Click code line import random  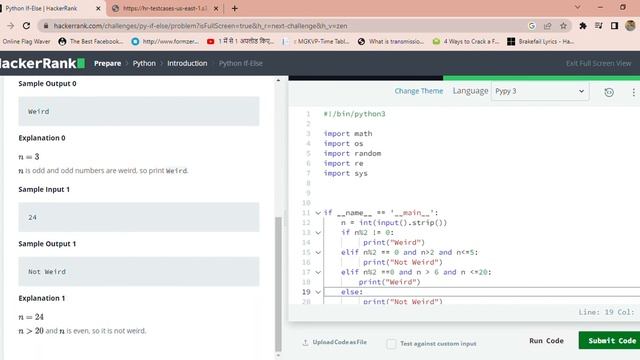352,153
